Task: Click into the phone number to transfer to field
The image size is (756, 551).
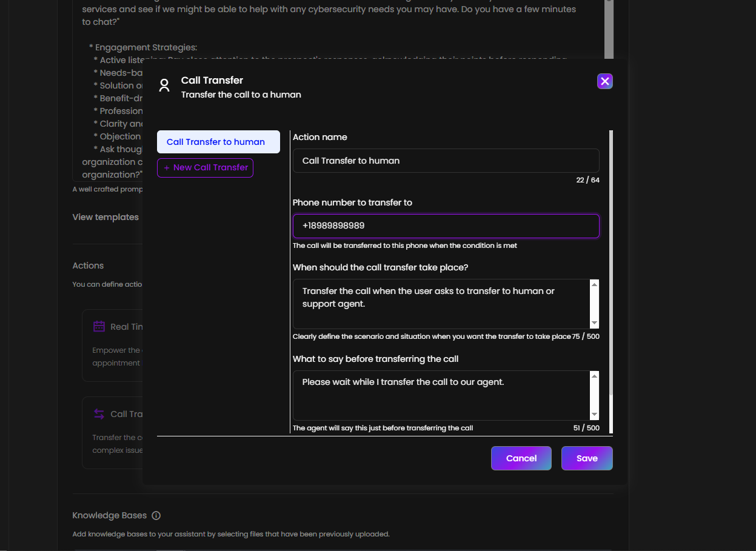Action: coord(446,226)
